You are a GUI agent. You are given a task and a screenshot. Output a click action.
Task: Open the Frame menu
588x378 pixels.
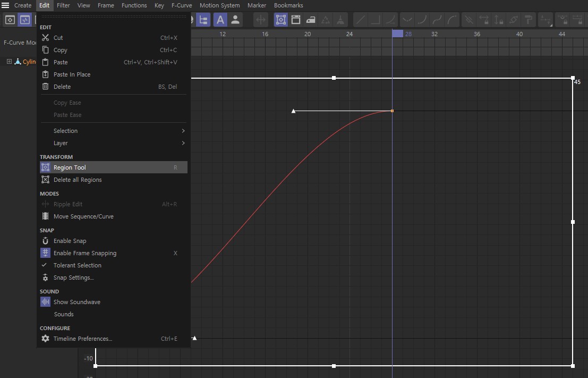106,5
